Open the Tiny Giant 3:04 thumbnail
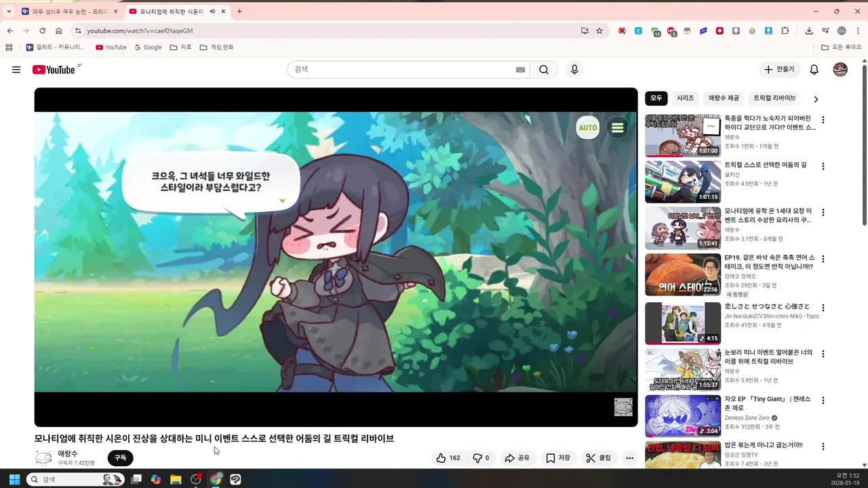Screen dimensions: 868x488 coord(683,415)
